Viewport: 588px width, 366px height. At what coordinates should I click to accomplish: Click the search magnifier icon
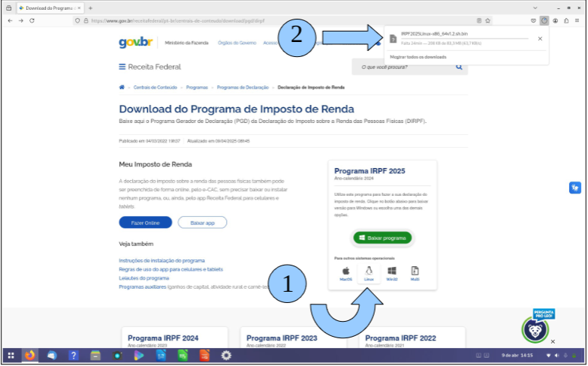click(459, 67)
